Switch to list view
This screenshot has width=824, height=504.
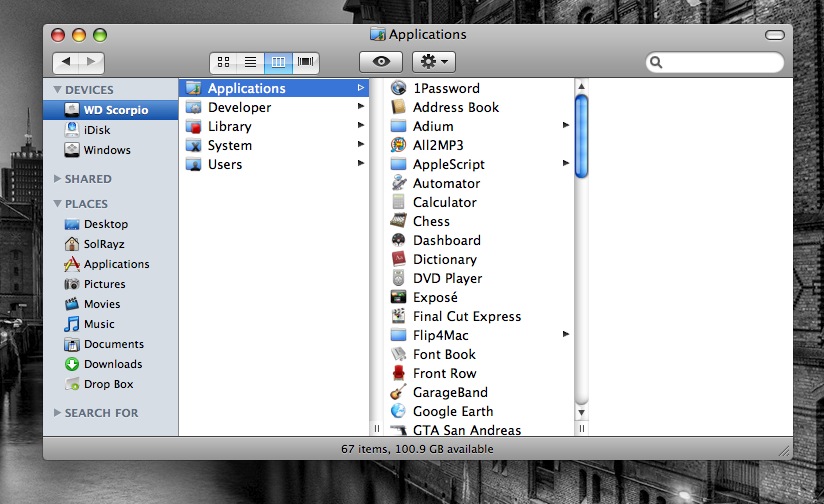tap(251, 62)
